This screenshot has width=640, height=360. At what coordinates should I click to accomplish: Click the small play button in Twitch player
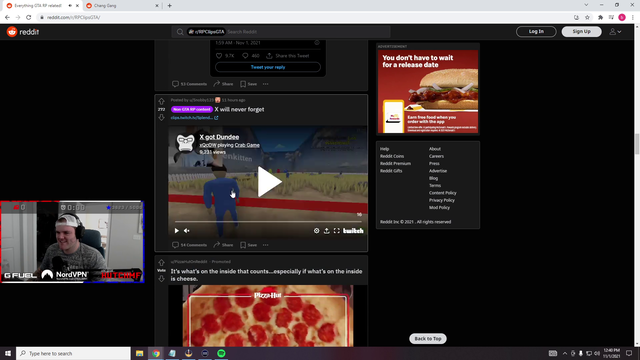point(177,231)
